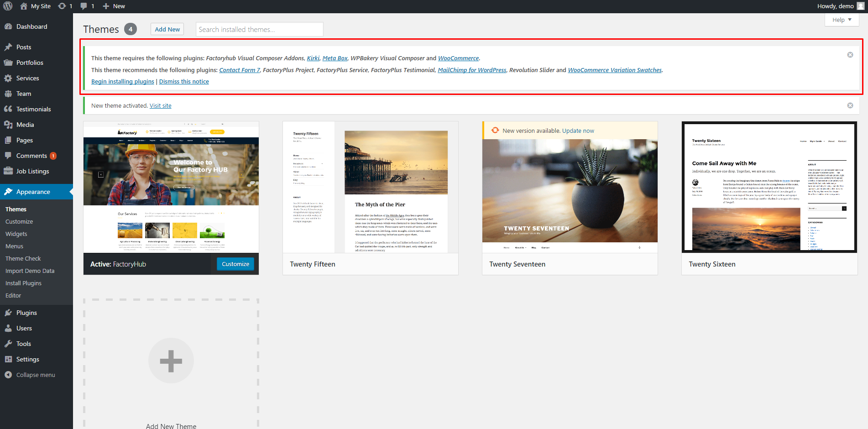Select Import Demo Data submenu item

click(x=30, y=271)
